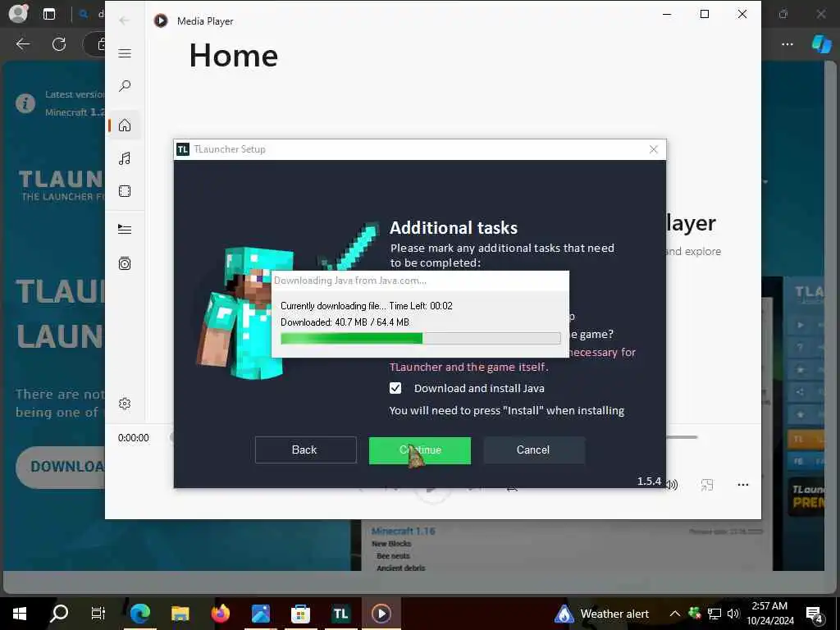This screenshot has width=840, height=630.
Task: Open Music library in Media Player sidebar
Action: (x=125, y=158)
